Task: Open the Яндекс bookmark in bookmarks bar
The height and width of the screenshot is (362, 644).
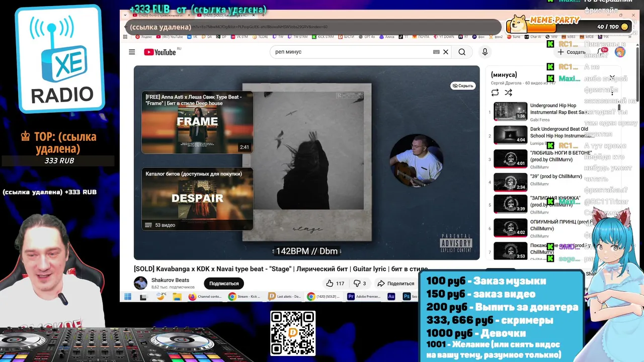Action: 143,37
